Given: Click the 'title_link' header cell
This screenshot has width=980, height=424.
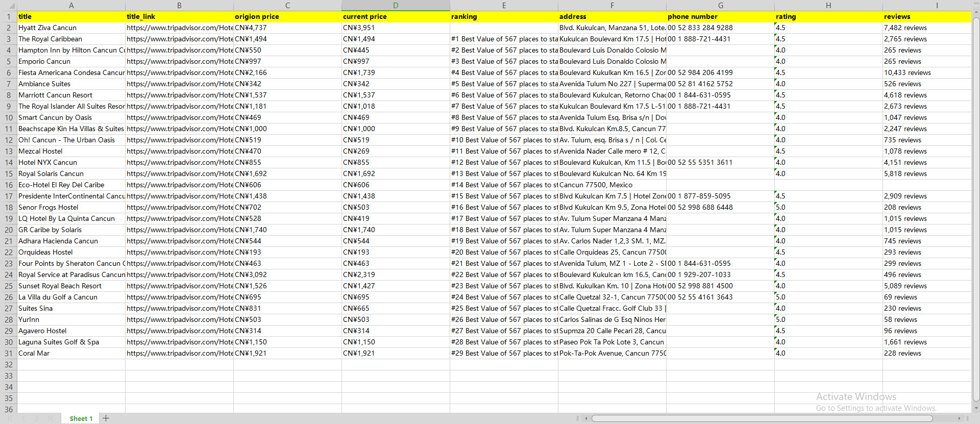Looking at the screenshot, I should tap(180, 17).
